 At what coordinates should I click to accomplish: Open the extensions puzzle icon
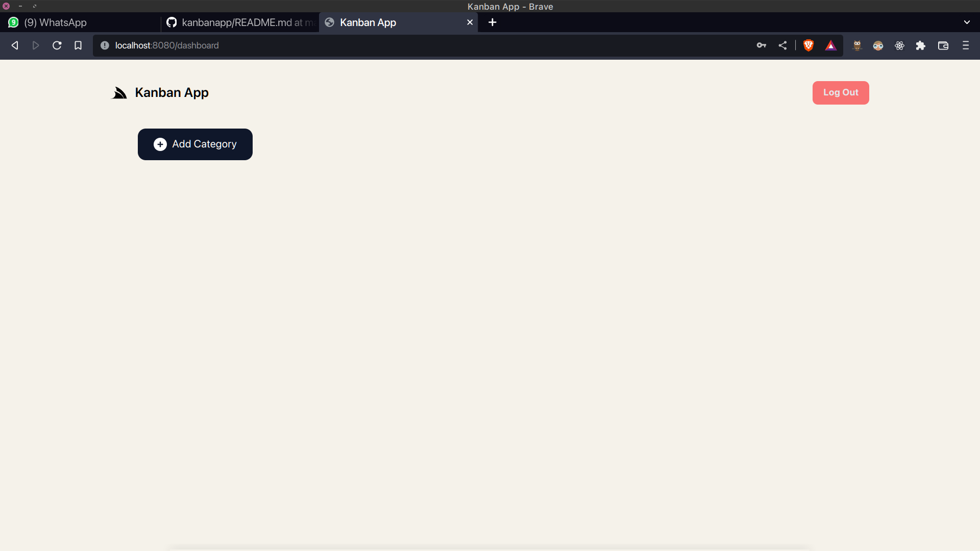coord(920,45)
